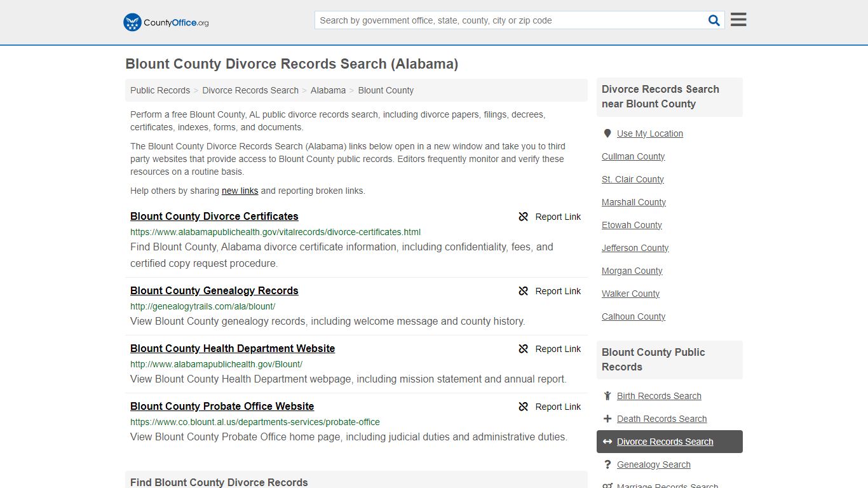
Task: Open alabamapublichealth divorce-certificates URL
Action: [x=275, y=232]
